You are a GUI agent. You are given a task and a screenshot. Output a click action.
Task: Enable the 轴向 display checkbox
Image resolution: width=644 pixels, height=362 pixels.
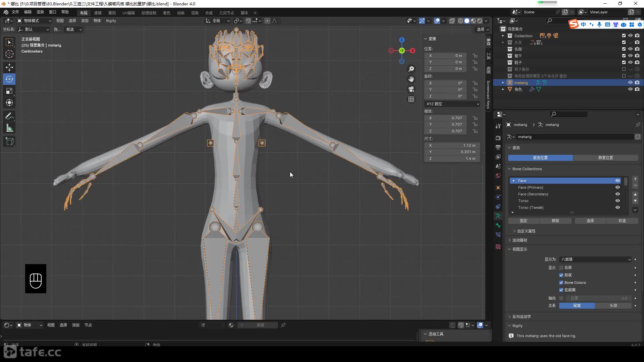click(561, 298)
